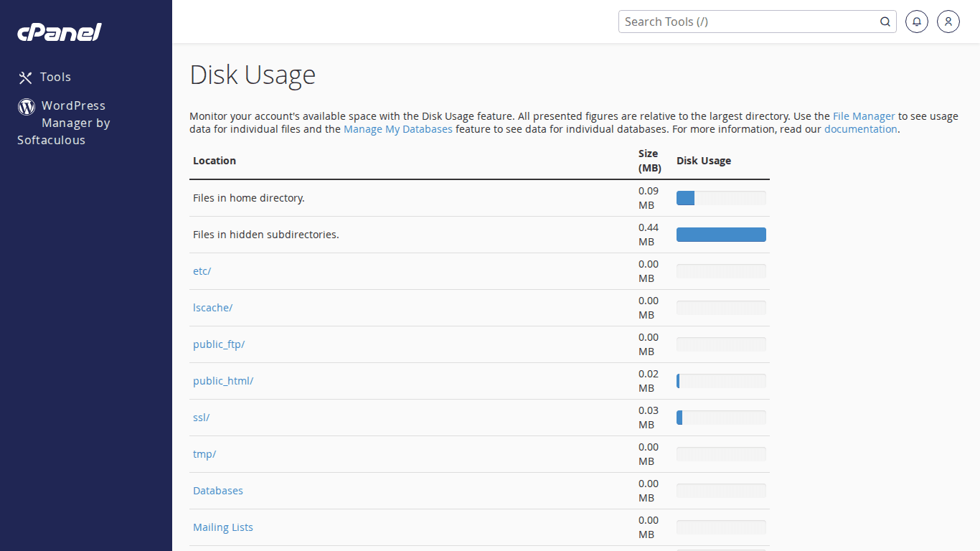Click the WordPress logo icon in sidebar

27,107
